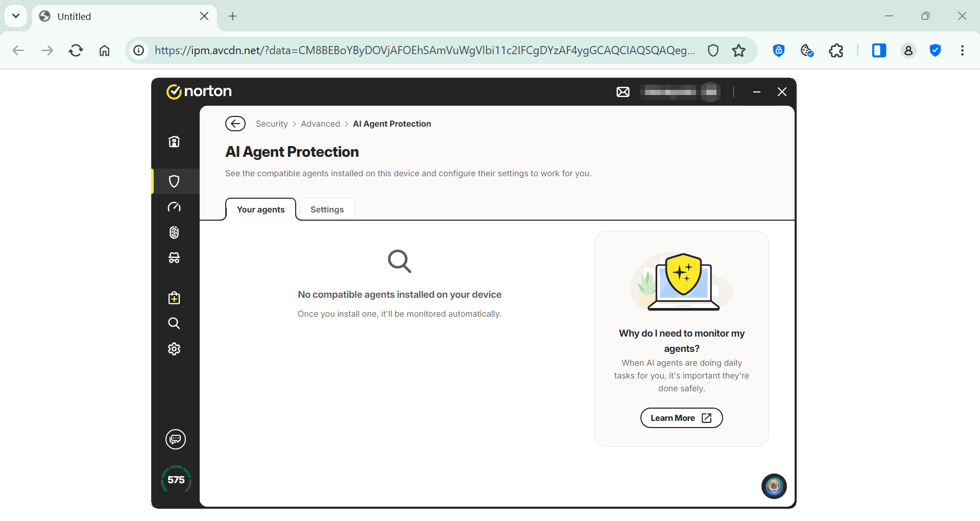The height and width of the screenshot is (521, 980).
Task: Close the Norton window
Action: [782, 92]
